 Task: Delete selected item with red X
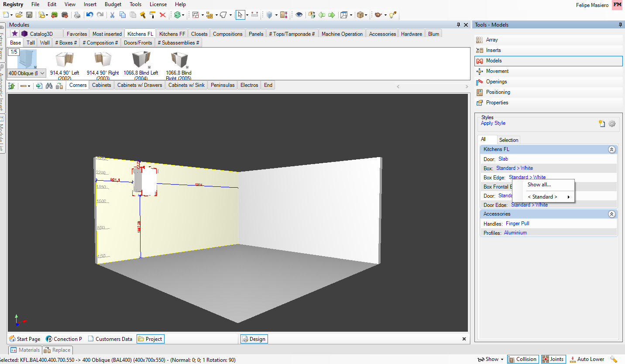click(x=163, y=15)
